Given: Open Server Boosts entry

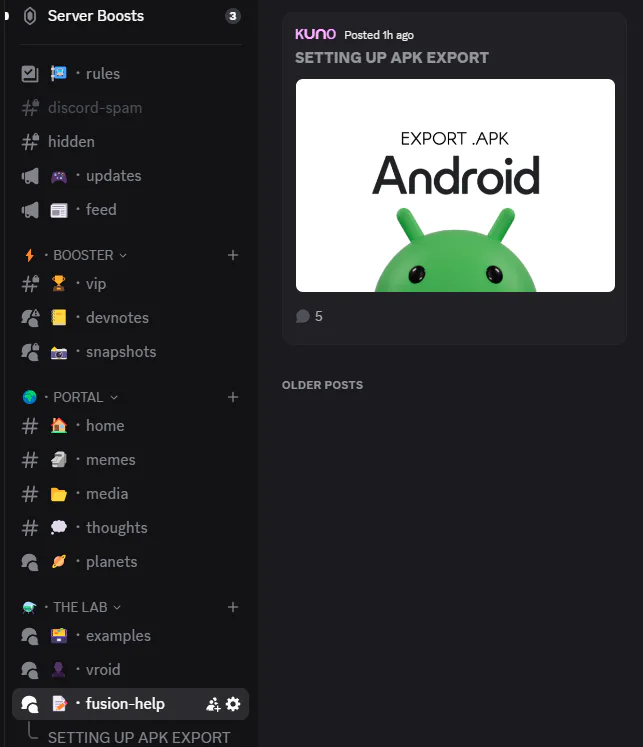Looking at the screenshot, I should (131, 16).
